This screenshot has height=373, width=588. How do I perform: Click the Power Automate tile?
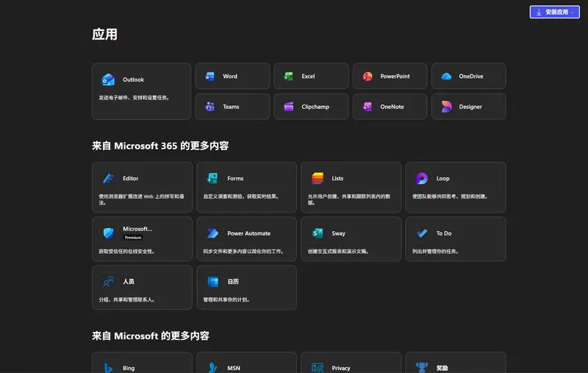[246, 239]
